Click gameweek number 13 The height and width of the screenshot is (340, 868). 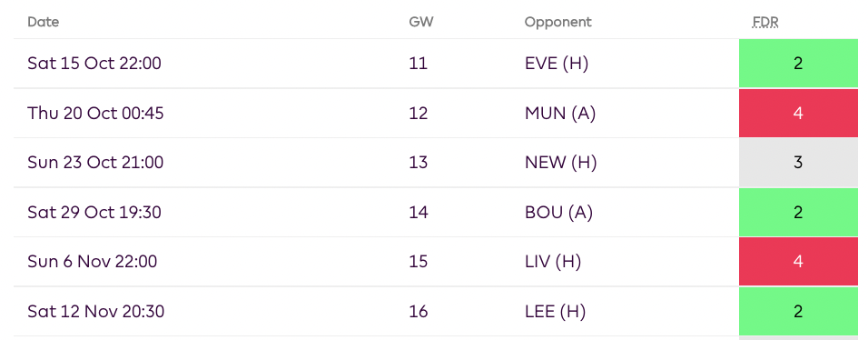tap(419, 163)
